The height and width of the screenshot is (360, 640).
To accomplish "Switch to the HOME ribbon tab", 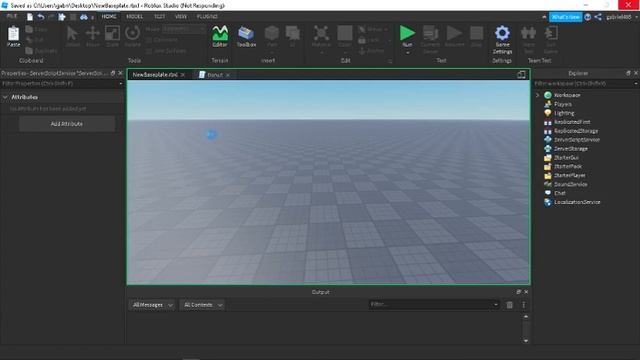I will pyautogui.click(x=109, y=16).
